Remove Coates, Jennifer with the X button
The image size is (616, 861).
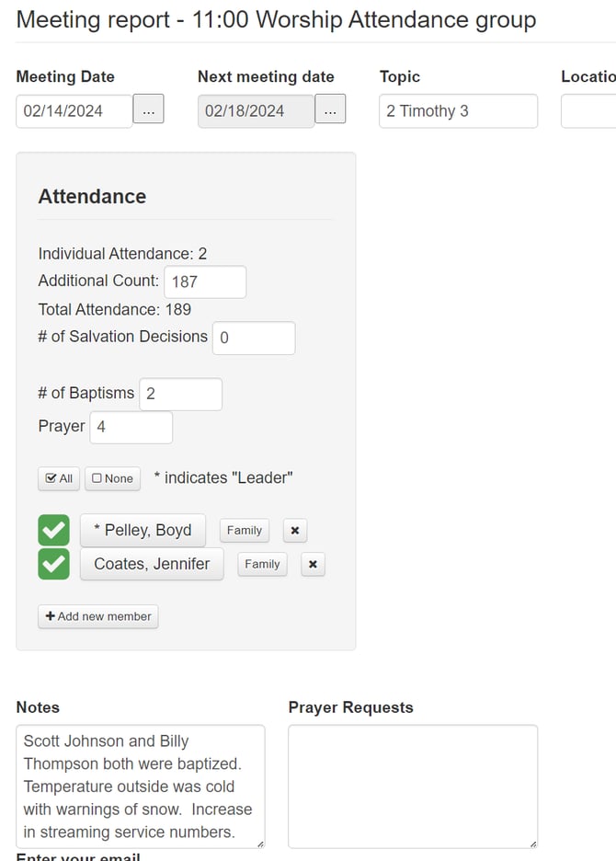click(313, 564)
